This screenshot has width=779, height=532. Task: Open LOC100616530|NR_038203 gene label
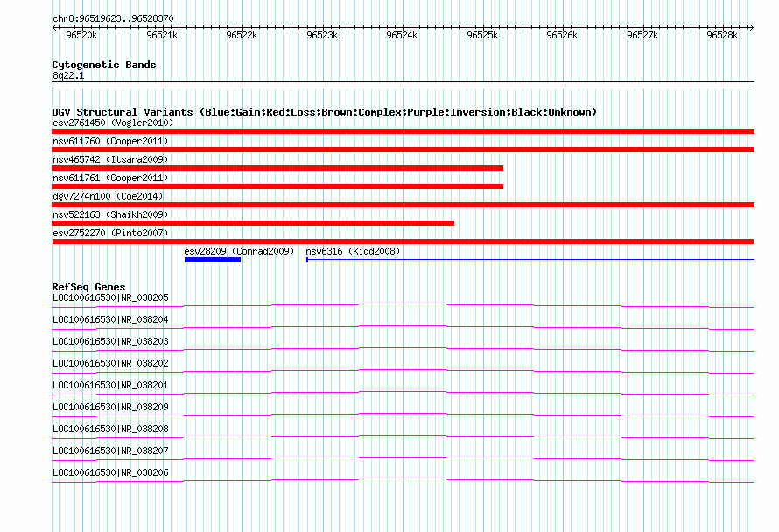110,341
